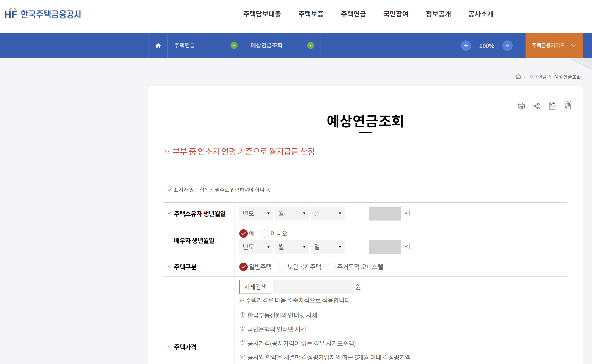Open 국민참여 menu
Viewport: 592px width, 364px height.
click(x=396, y=14)
